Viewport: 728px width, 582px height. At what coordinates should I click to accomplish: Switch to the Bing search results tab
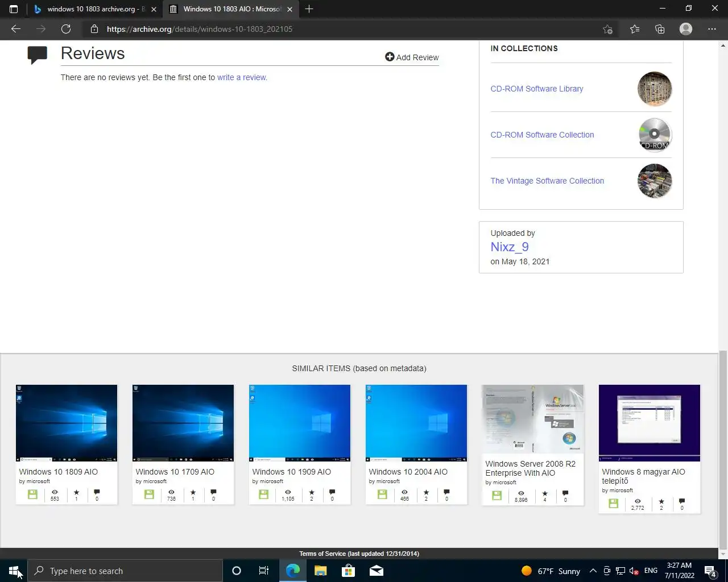[94, 9]
